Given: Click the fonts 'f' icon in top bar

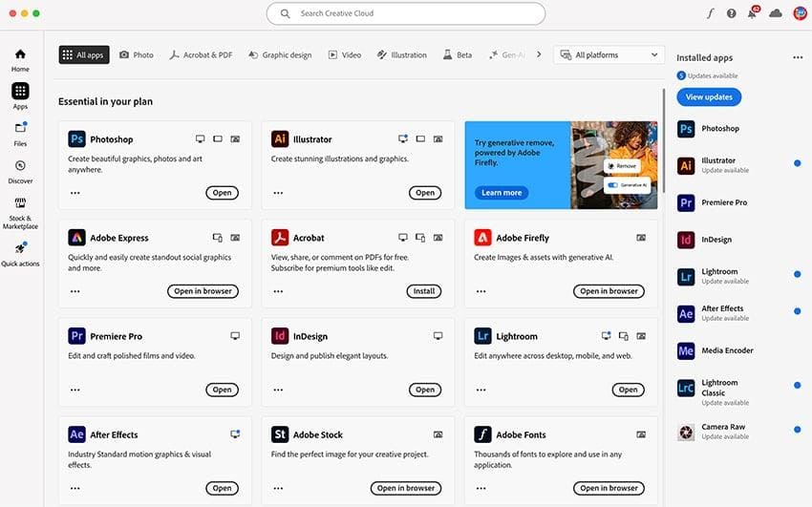Looking at the screenshot, I should click(x=710, y=13).
